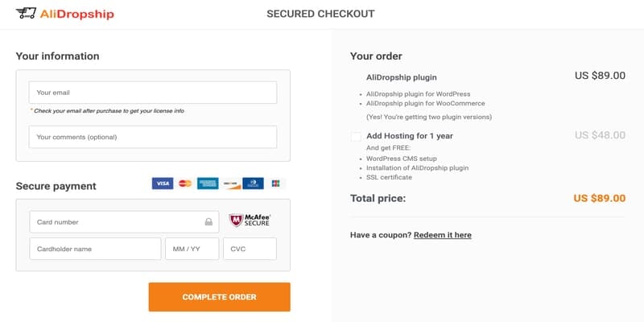Focus the Your comments (optional) field

(153, 137)
